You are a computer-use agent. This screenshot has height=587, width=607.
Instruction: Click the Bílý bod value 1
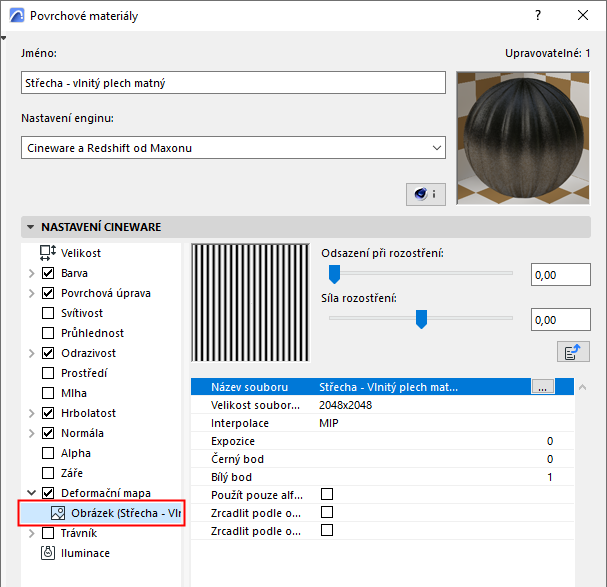550,477
